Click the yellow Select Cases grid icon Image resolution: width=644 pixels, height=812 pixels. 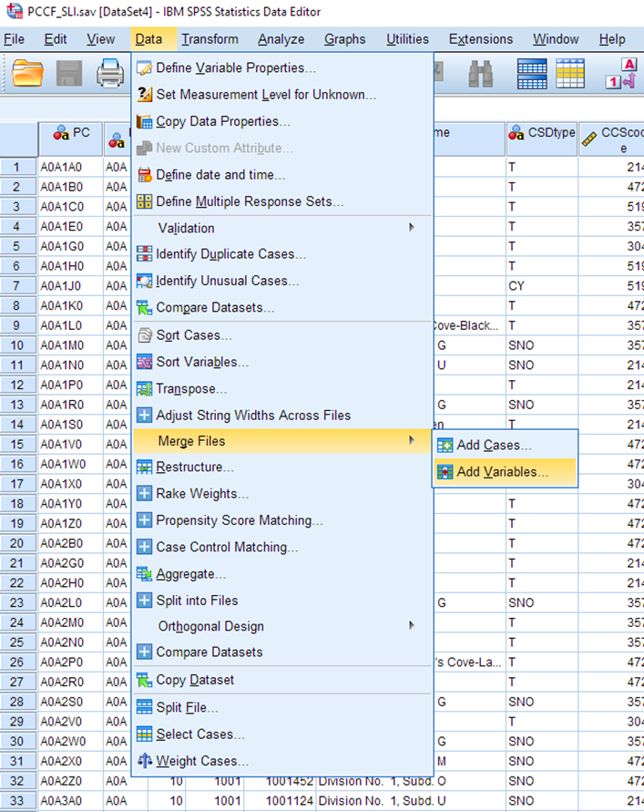[570, 74]
